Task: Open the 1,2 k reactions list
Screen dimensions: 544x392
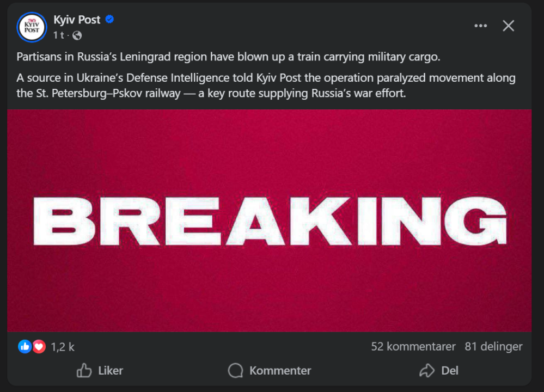Action: pos(62,347)
